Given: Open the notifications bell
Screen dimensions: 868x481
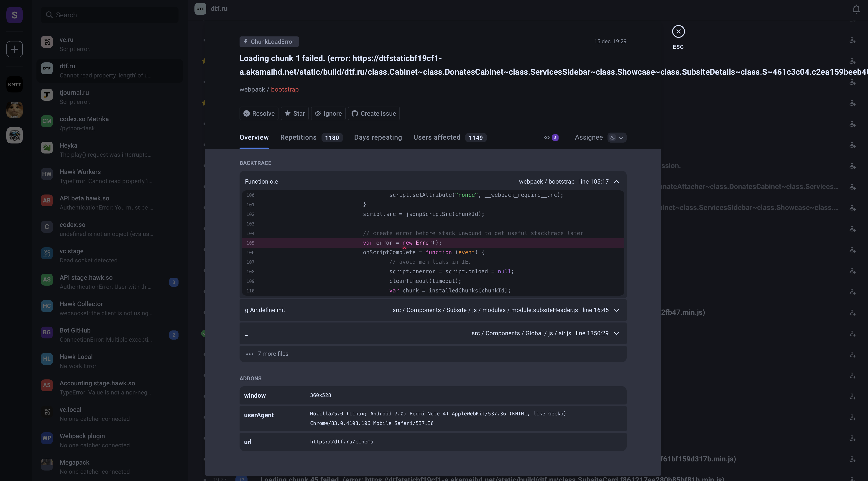Looking at the screenshot, I should [x=856, y=9].
